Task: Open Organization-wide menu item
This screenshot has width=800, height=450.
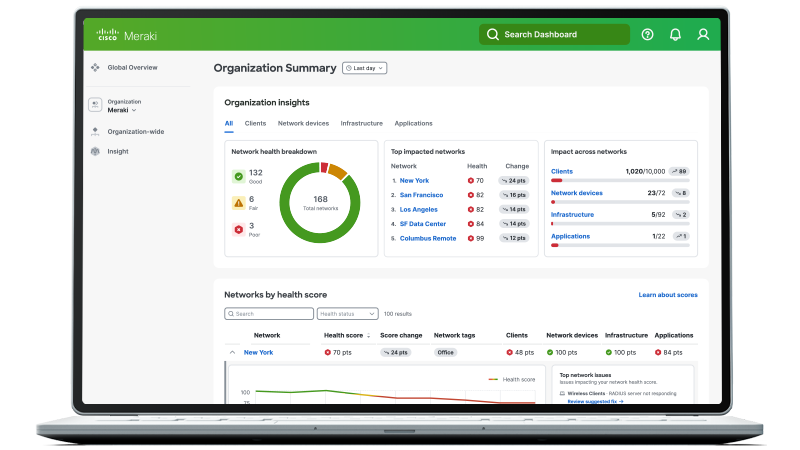Action: coord(136,132)
